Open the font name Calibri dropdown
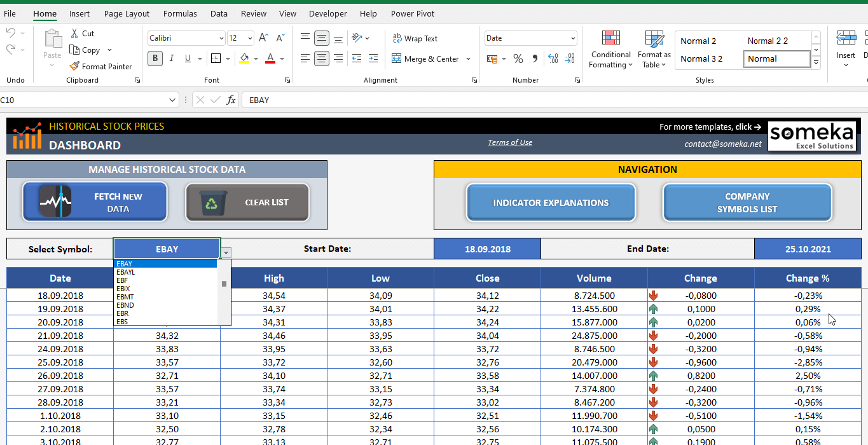Image resolution: width=868 pixels, height=445 pixels. (221, 39)
